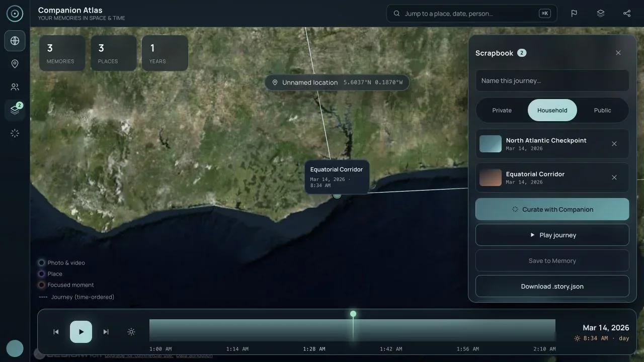Open the Companion sparkle icon in sidebar

point(15,133)
